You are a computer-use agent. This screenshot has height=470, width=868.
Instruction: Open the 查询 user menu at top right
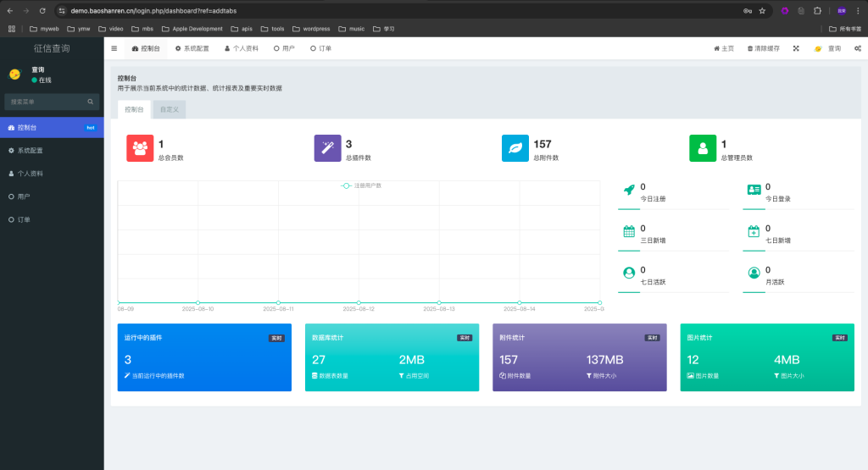click(x=827, y=48)
